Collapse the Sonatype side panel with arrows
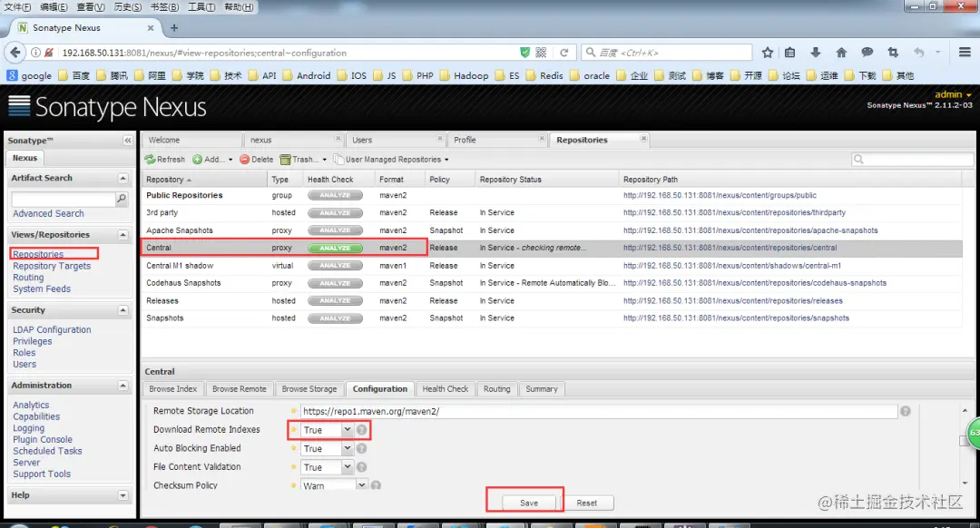Screen dimensions: 980x528 point(128,141)
